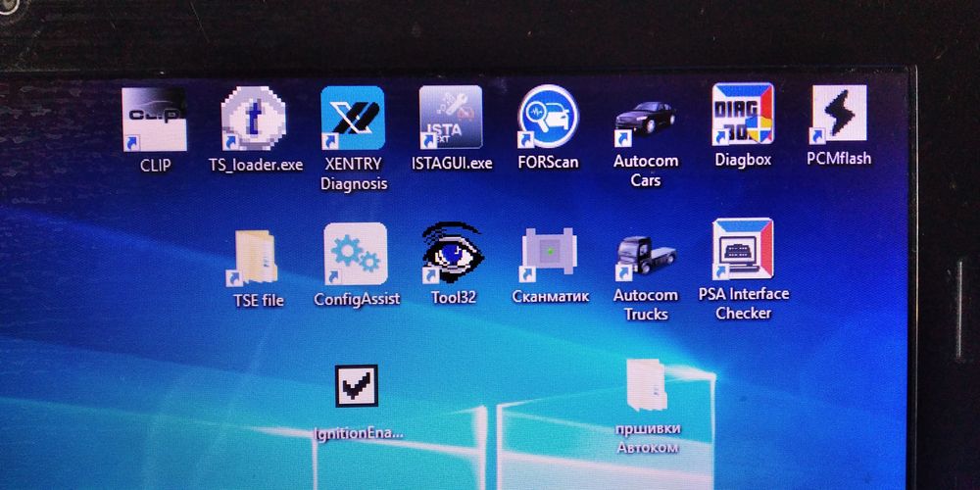Open the Сканматик shortcut icon
980x490 pixels.
tap(549, 255)
